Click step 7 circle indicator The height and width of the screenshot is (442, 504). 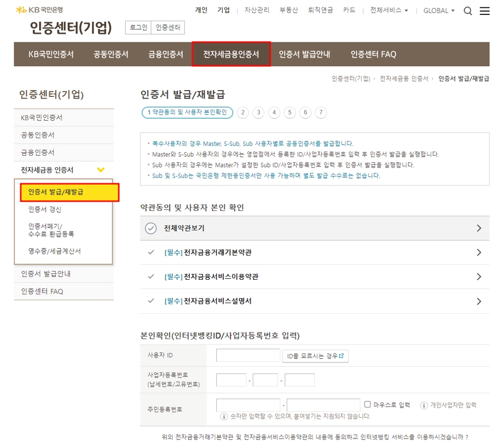click(x=321, y=112)
